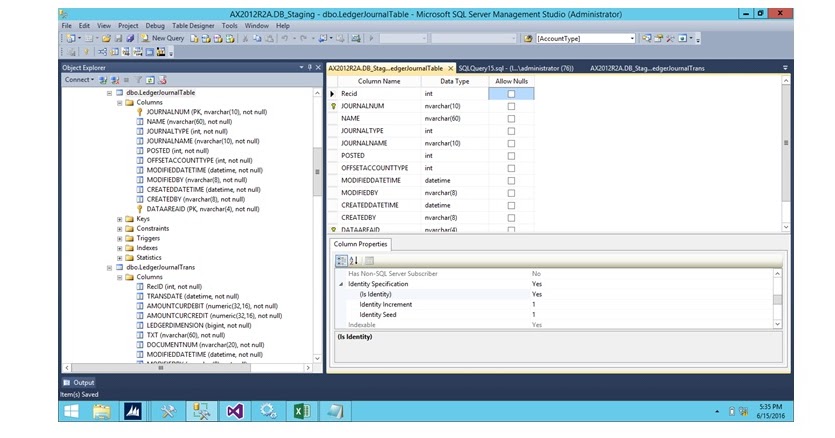
Task: Switch to the SQLQuery15.sql tab
Action: click(516, 68)
